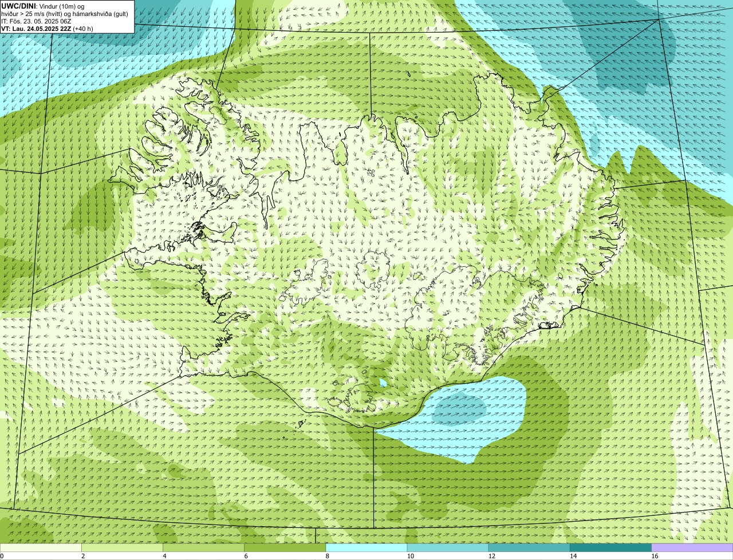Click the light yellow-green 2–4 legend swatch

[122, 547]
